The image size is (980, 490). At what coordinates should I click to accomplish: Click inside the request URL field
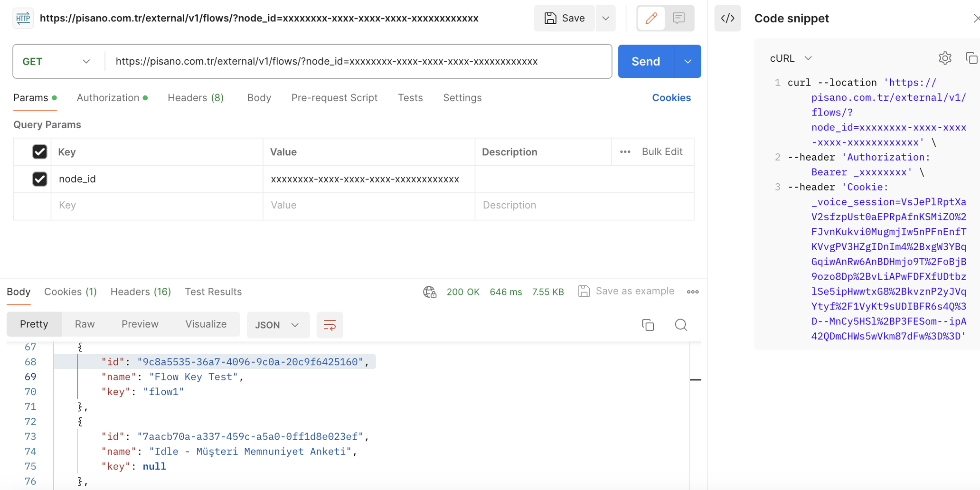[x=332, y=61]
